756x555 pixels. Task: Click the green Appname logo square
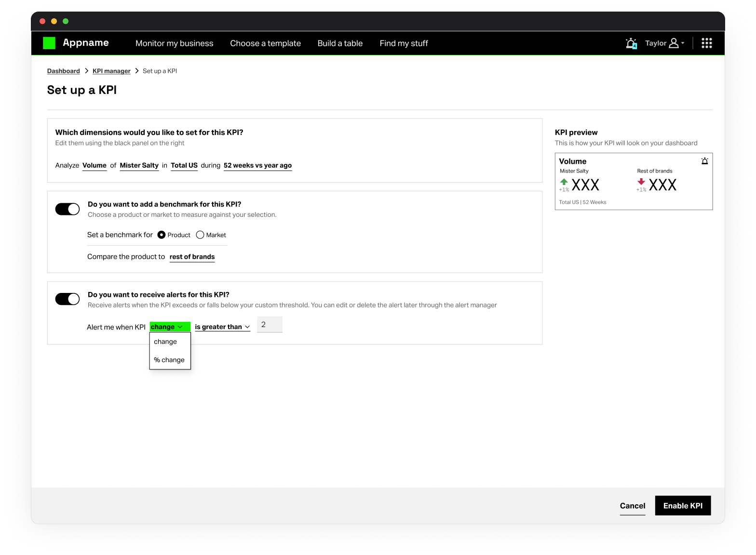coord(49,43)
